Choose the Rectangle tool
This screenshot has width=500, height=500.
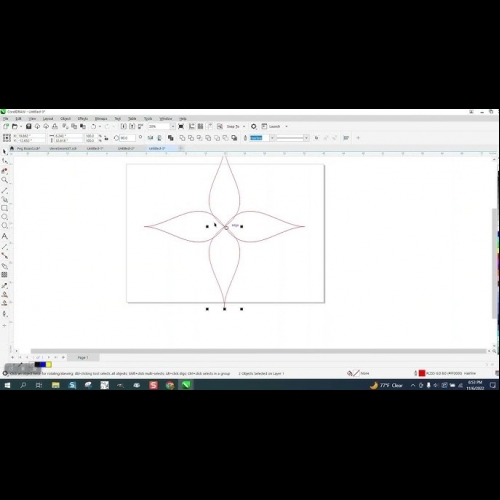pos(5,208)
